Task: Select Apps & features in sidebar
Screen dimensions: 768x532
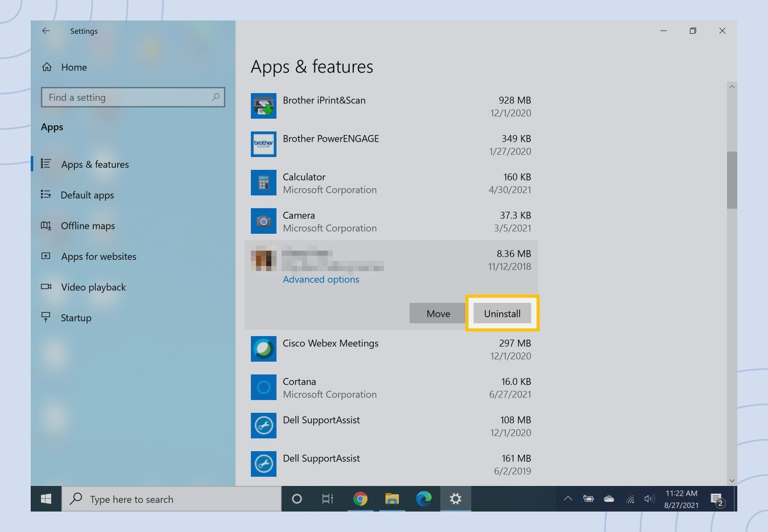Action: click(95, 164)
